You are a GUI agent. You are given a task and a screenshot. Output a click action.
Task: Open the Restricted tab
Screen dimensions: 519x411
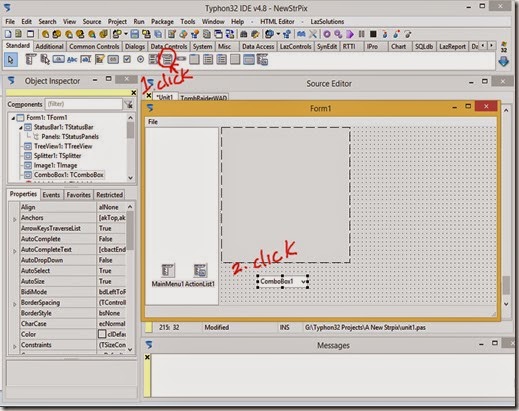(109, 195)
